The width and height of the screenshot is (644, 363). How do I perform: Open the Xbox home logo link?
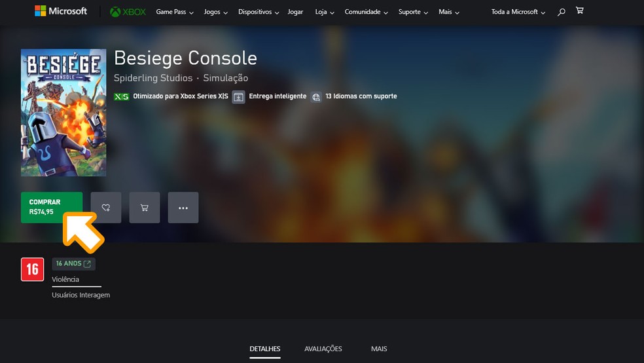click(128, 12)
